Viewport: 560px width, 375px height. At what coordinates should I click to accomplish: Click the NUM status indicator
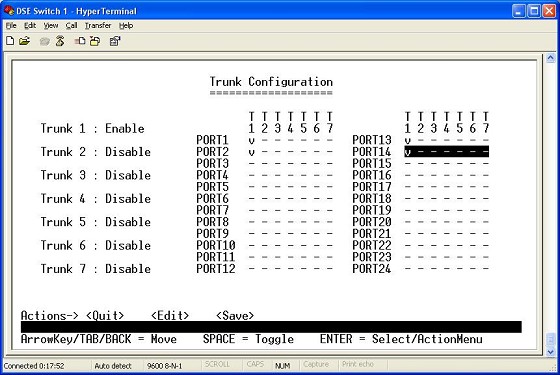tap(282, 366)
